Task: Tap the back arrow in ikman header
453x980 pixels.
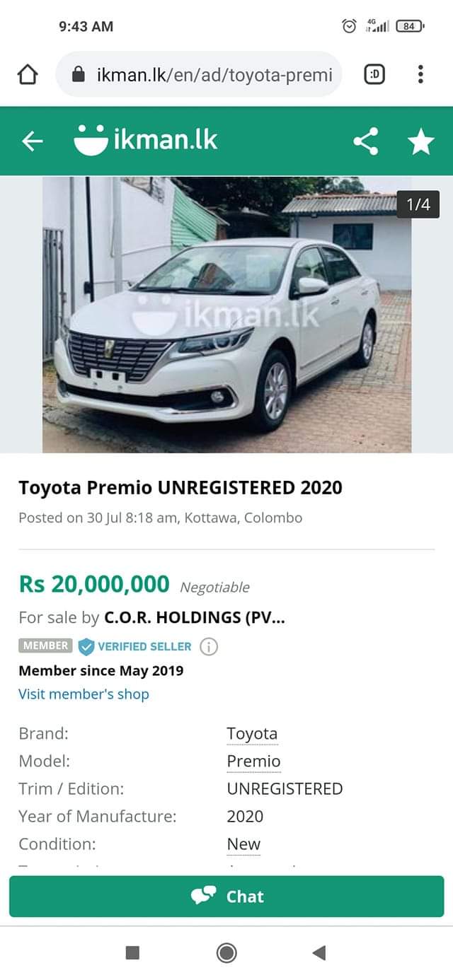Action: tap(32, 141)
